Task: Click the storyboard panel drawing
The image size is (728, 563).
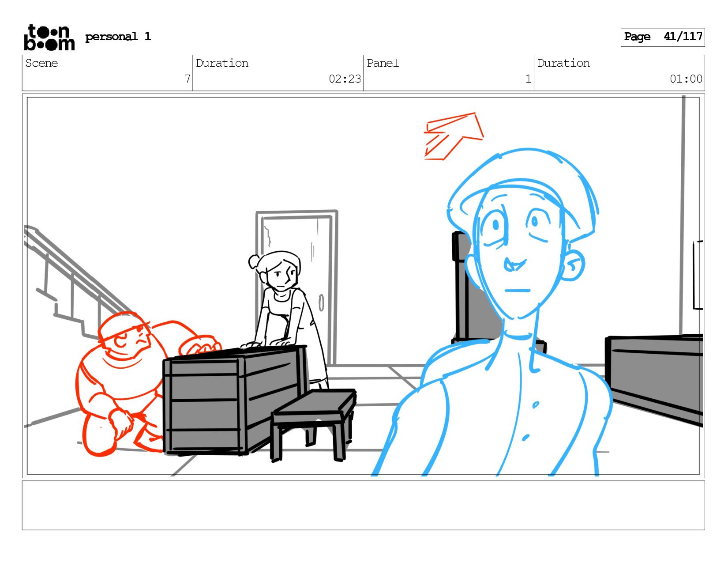Action: point(363,286)
